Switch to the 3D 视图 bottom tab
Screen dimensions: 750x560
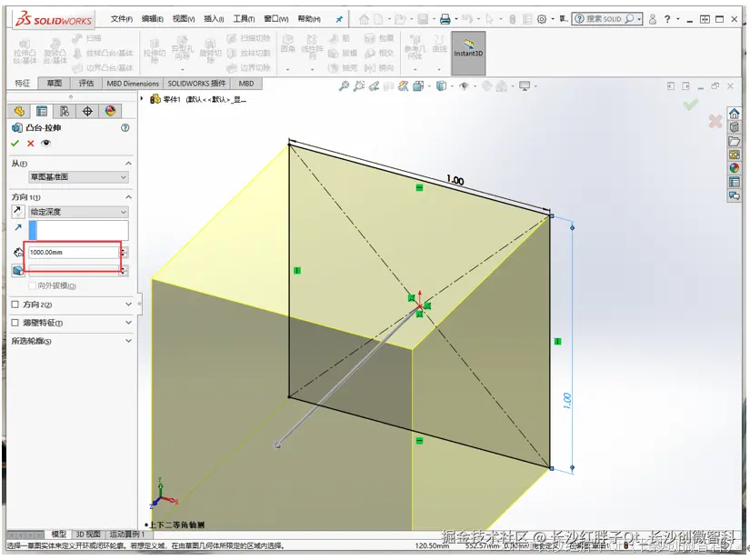(x=88, y=535)
